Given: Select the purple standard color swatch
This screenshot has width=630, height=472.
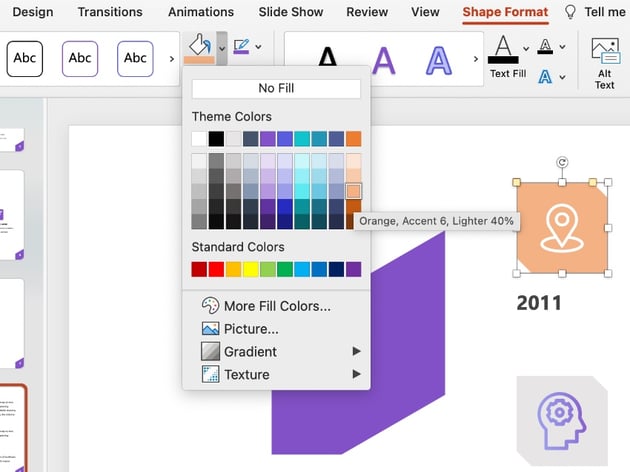Looking at the screenshot, I should [x=353, y=269].
